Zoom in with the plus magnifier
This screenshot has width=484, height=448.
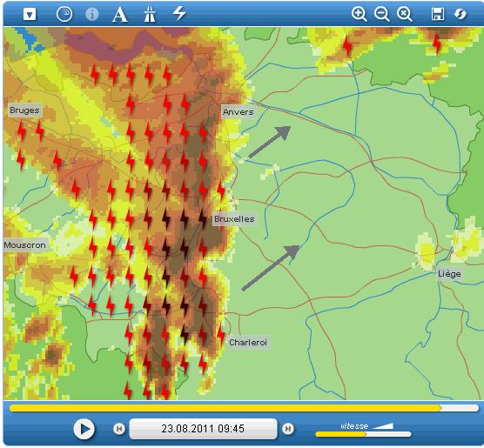pyautogui.click(x=359, y=14)
